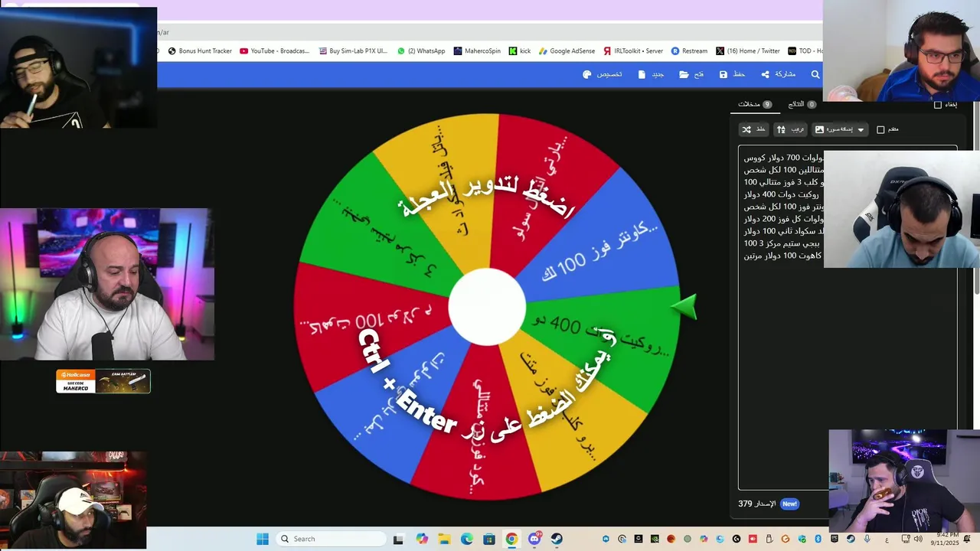
Task: Click the الإصدار 379 version text
Action: [x=756, y=504]
